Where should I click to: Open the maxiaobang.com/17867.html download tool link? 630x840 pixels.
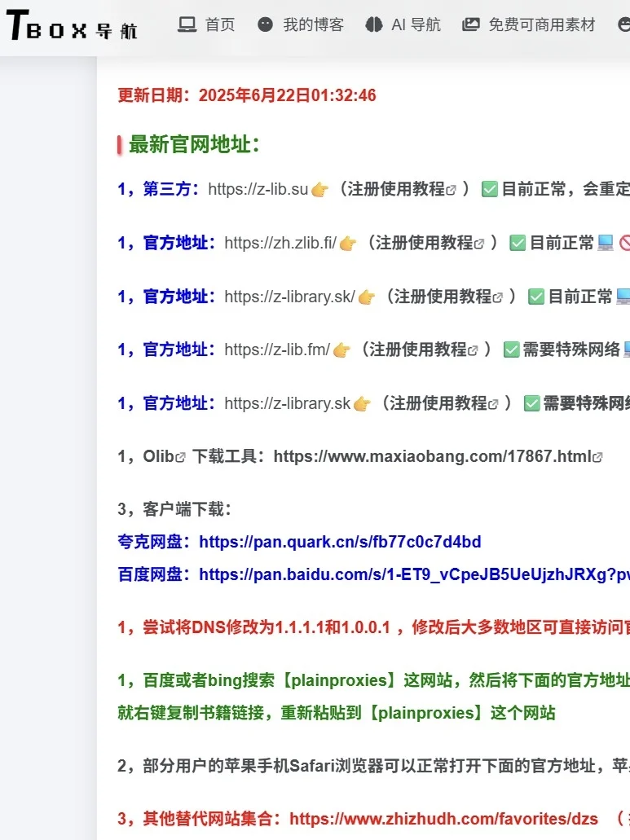[x=438, y=456]
